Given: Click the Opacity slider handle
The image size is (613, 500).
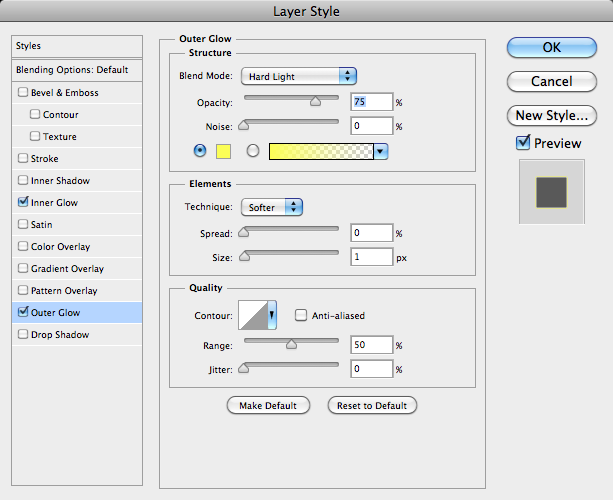Looking at the screenshot, I should click(x=316, y=100).
